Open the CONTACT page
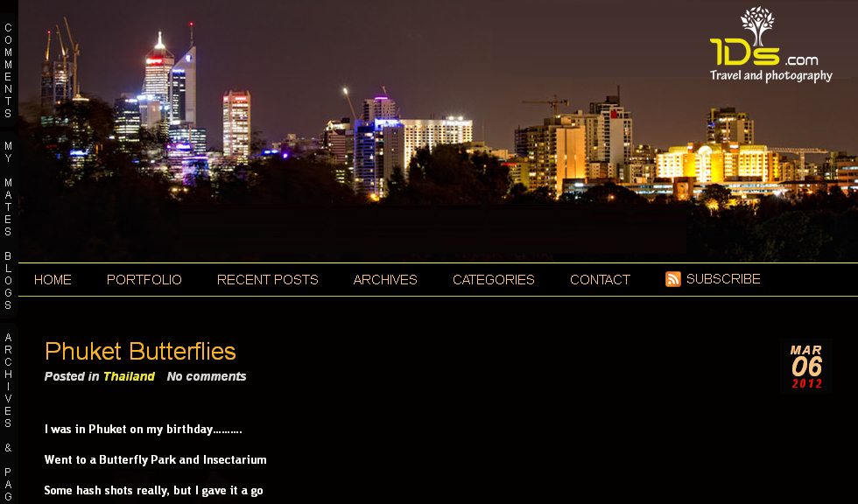This screenshot has height=504, width=858. click(601, 279)
